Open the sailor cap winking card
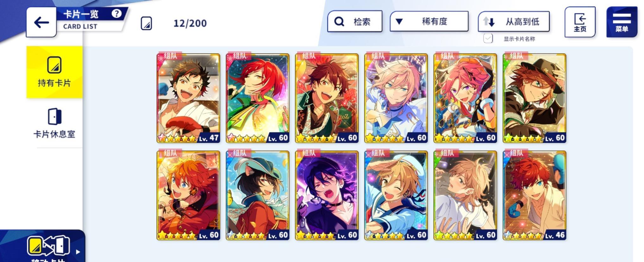 click(396, 196)
